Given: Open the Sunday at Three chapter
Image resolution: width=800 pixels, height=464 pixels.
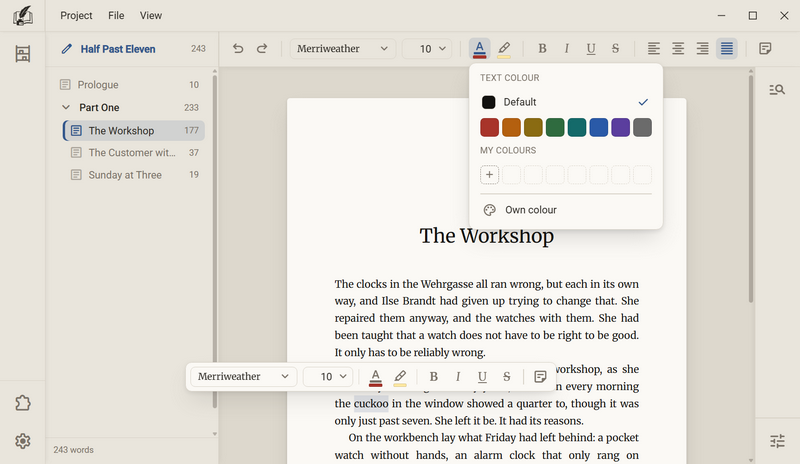Looking at the screenshot, I should click(x=134, y=175).
